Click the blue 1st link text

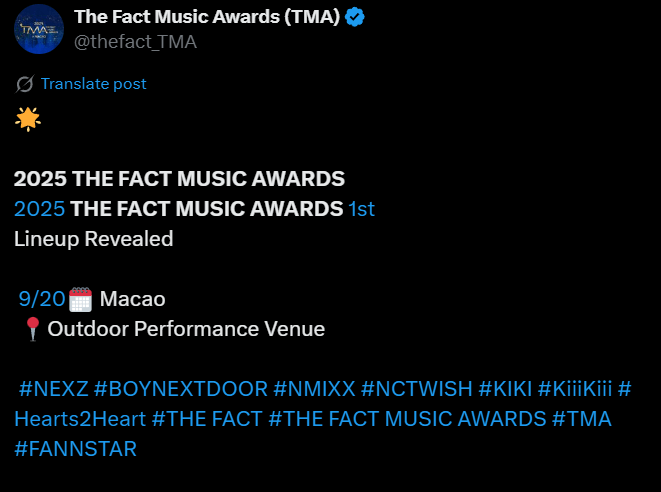(362, 209)
